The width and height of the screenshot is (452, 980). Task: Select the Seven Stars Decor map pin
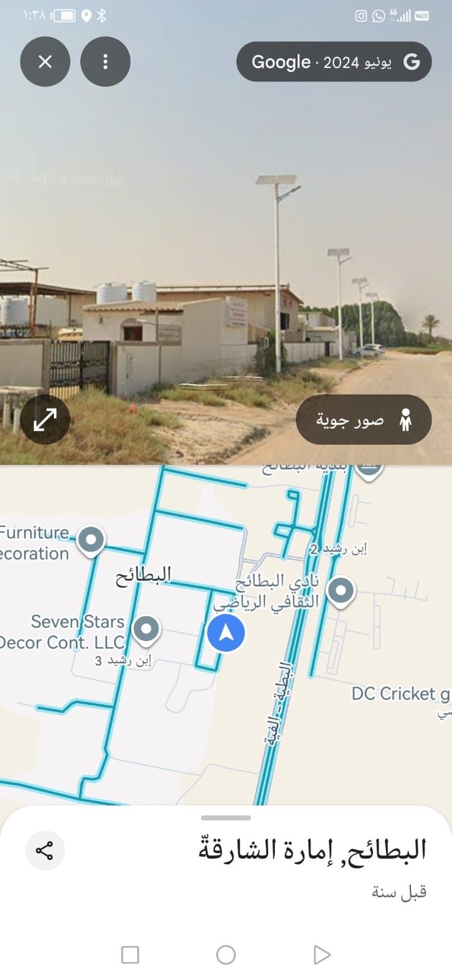[146, 630]
